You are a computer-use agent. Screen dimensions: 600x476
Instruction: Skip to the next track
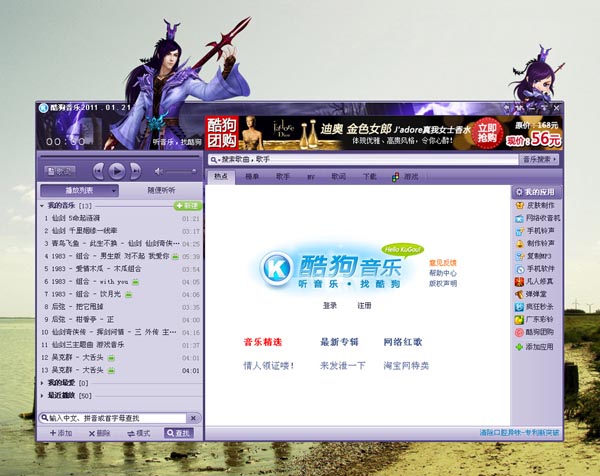point(135,171)
